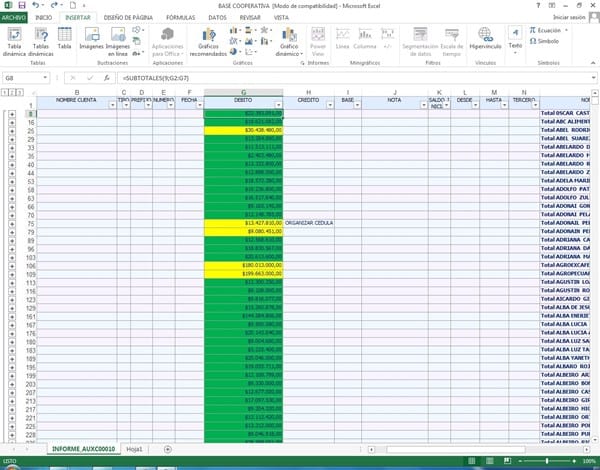Open the Imágenes insert tool

(92, 40)
